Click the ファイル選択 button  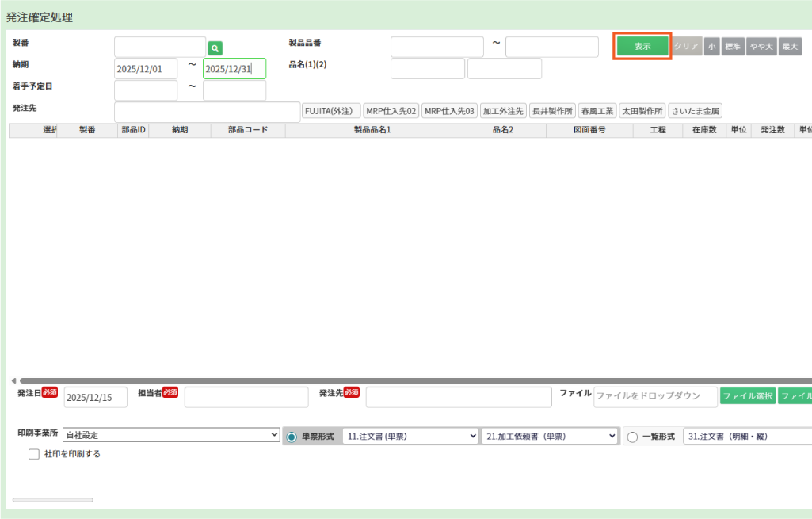click(747, 395)
